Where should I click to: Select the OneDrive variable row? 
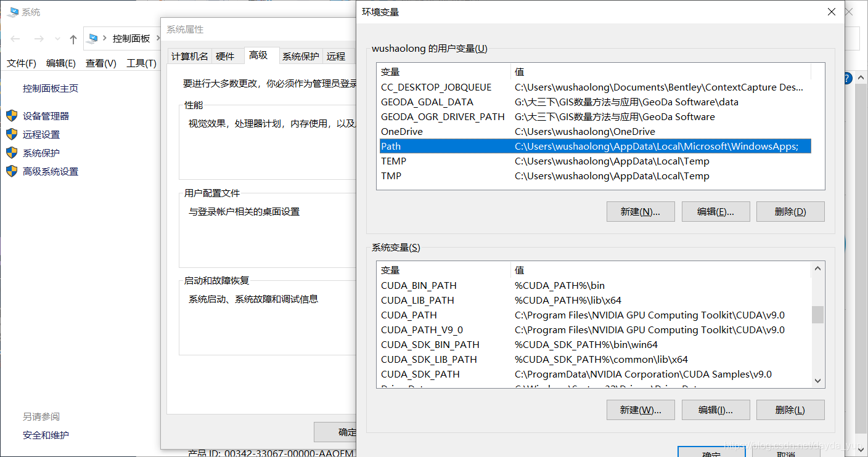click(x=595, y=131)
